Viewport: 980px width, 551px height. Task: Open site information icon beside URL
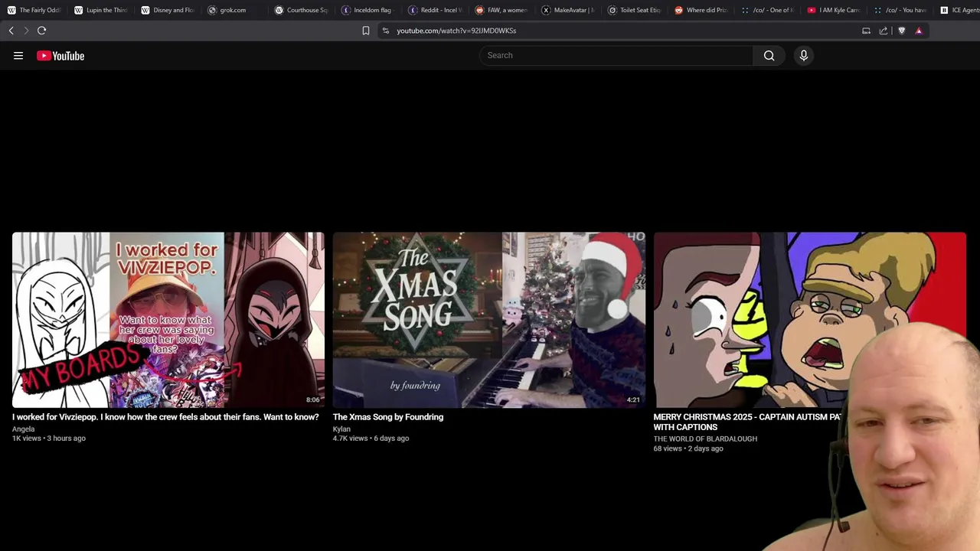click(x=386, y=31)
